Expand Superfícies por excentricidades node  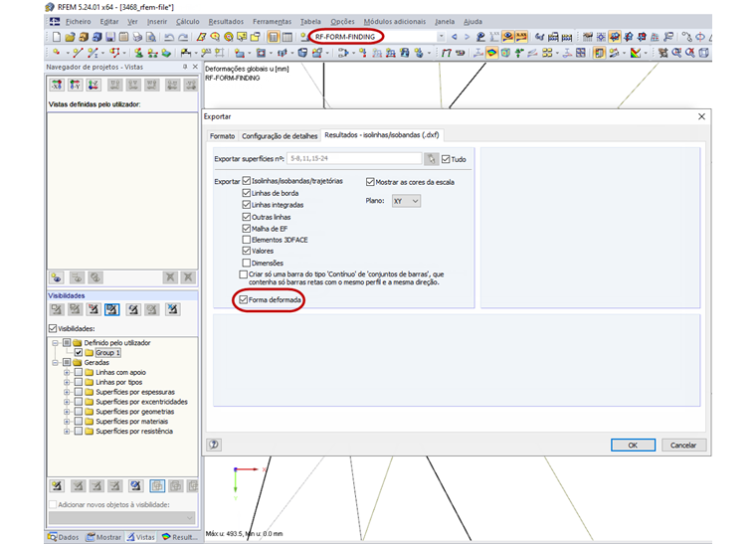[67, 402]
